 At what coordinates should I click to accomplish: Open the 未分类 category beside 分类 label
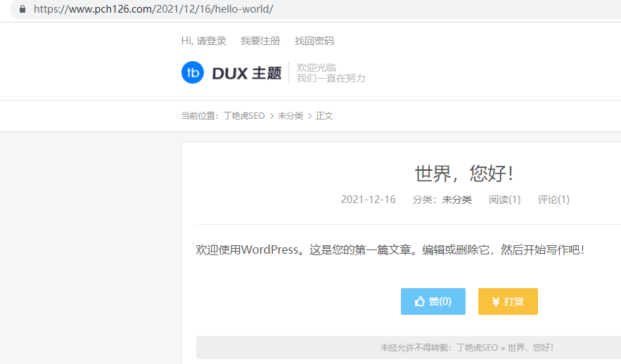[x=457, y=200]
